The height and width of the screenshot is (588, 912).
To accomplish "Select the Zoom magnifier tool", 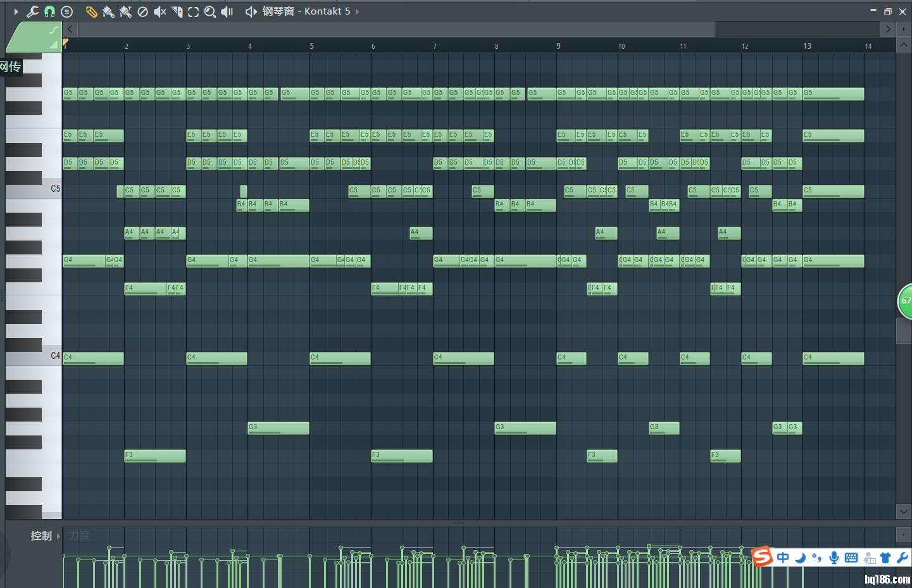I will (x=210, y=11).
